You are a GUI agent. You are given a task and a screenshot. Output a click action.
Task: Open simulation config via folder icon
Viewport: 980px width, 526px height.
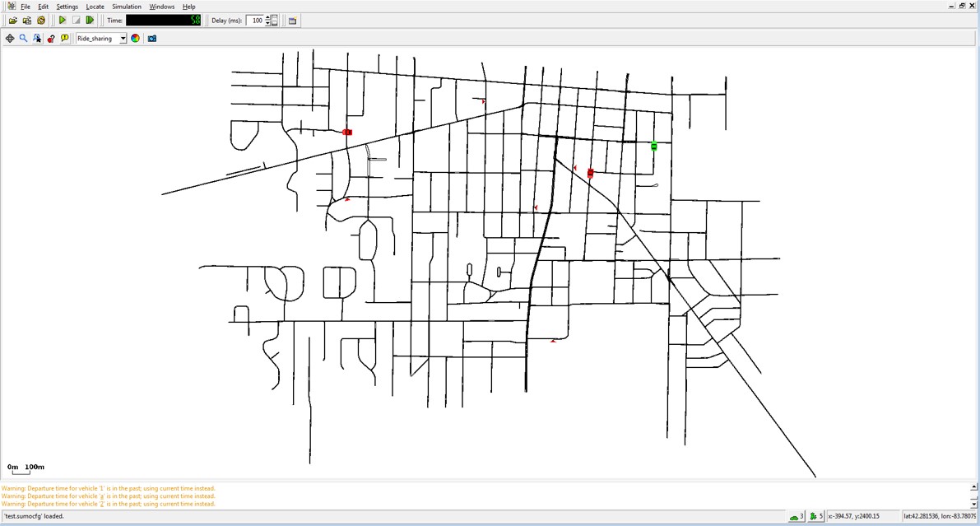(x=12, y=21)
